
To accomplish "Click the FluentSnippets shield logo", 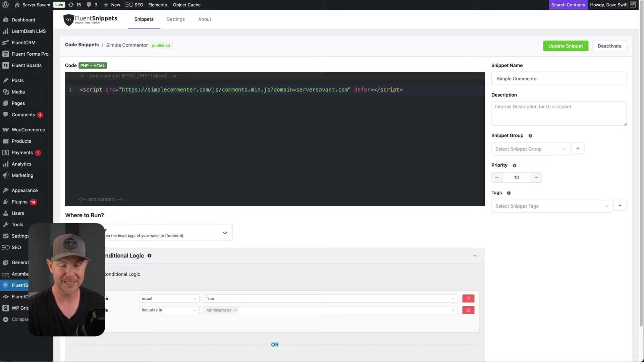I will [68, 19].
